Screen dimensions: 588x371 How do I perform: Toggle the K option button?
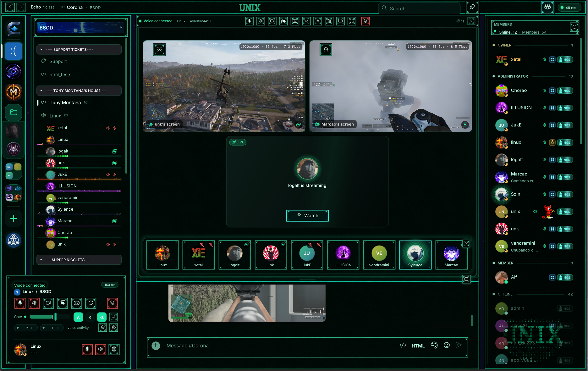point(90,317)
